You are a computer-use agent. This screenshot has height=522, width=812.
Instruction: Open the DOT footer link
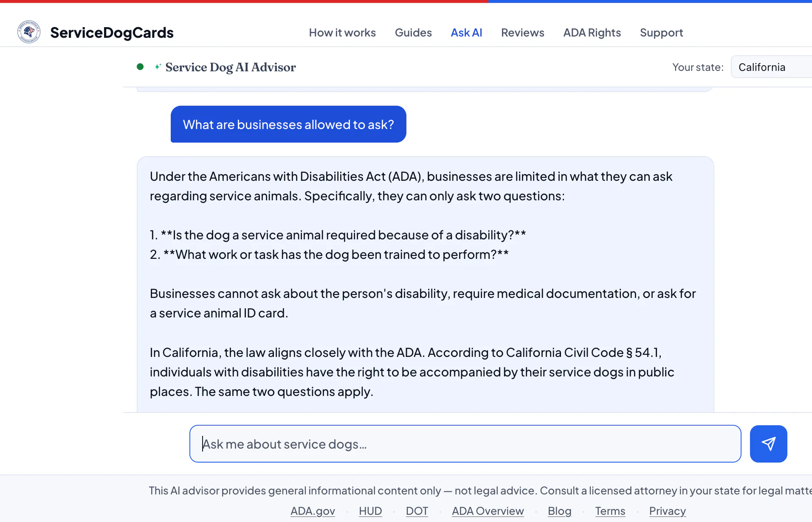pos(417,511)
